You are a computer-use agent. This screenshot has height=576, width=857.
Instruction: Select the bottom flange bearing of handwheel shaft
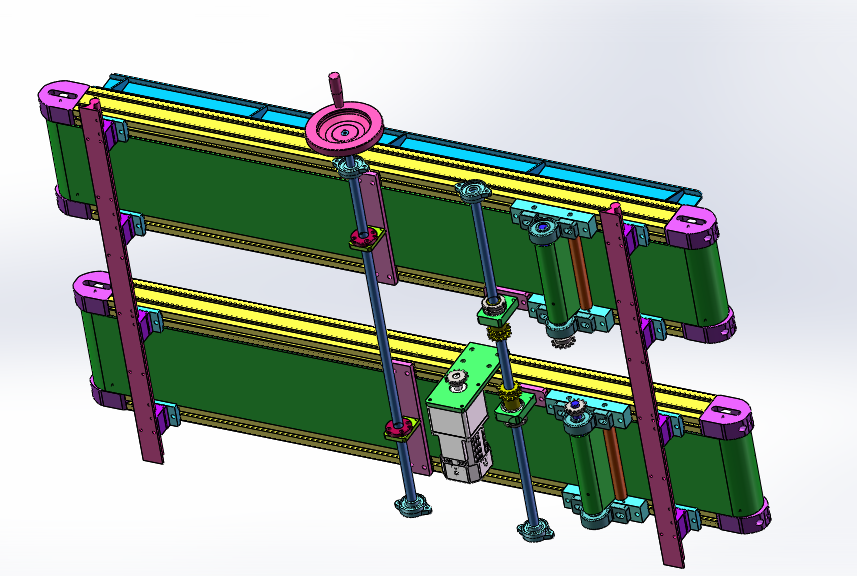pos(413,506)
